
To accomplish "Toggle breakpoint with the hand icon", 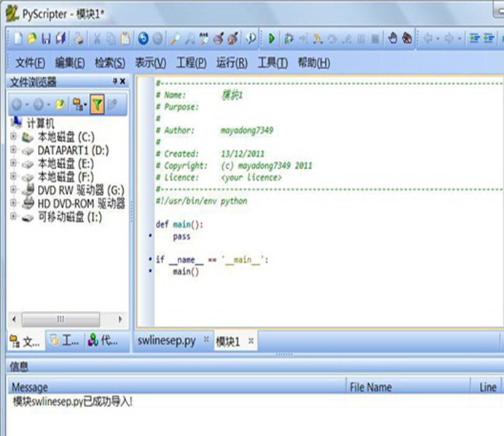I will point(393,39).
